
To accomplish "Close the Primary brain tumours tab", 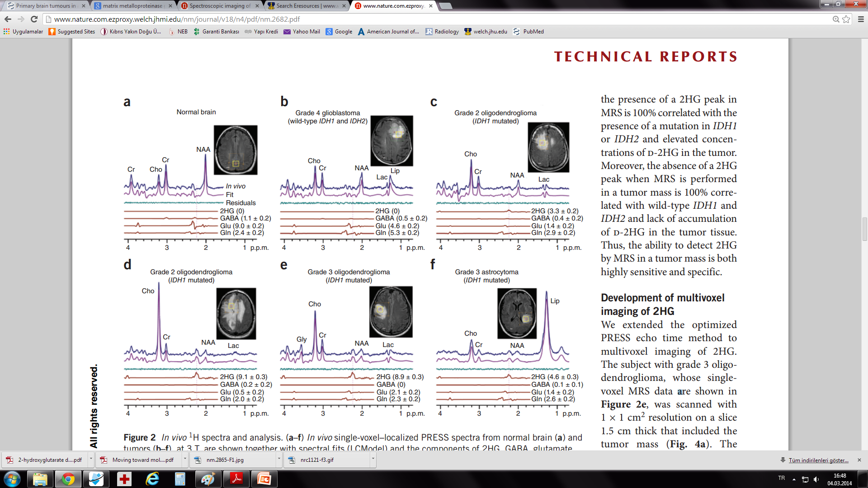I will coord(83,6).
